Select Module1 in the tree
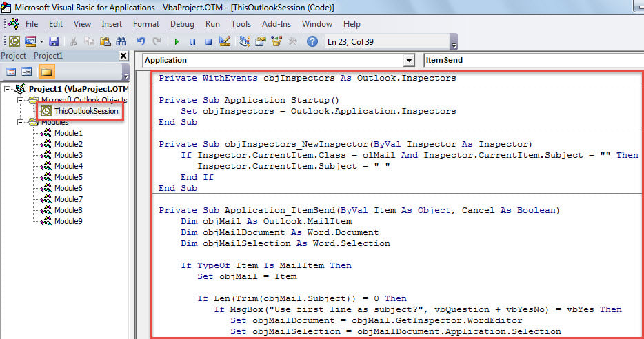644x339 pixels. (68, 133)
